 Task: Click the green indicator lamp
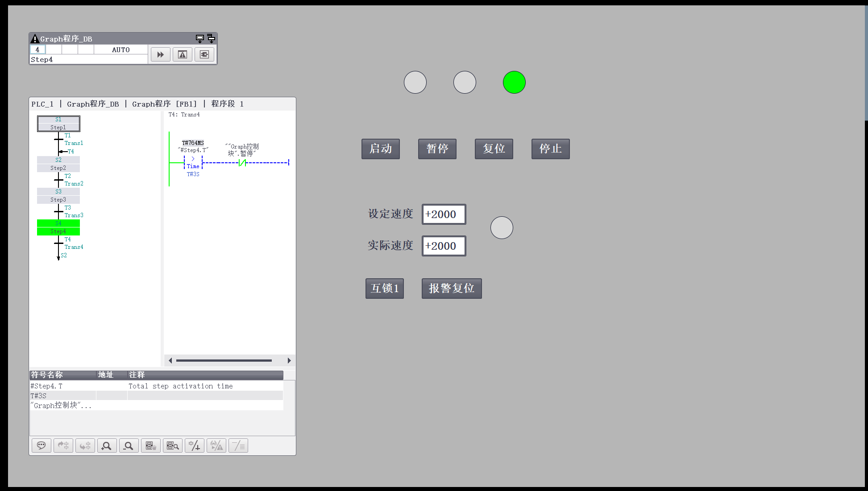(x=514, y=83)
